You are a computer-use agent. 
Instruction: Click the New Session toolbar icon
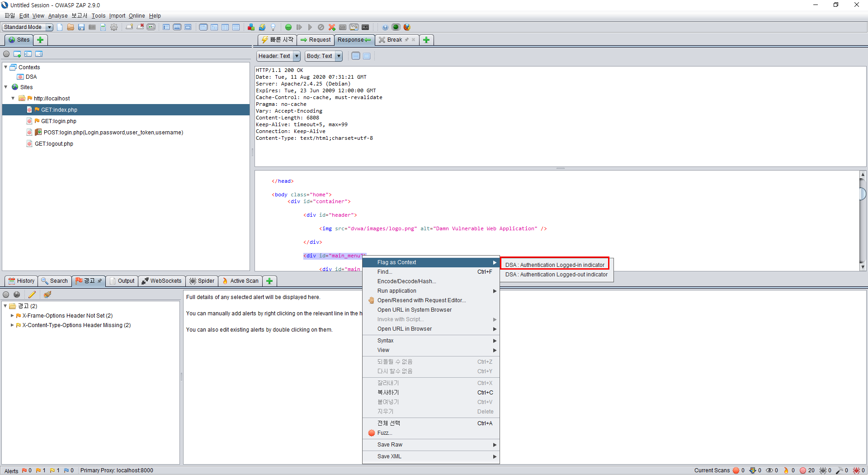(60, 27)
